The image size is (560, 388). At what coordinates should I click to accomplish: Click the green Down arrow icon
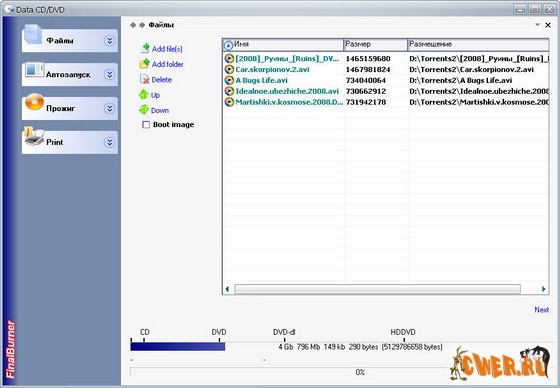144,110
